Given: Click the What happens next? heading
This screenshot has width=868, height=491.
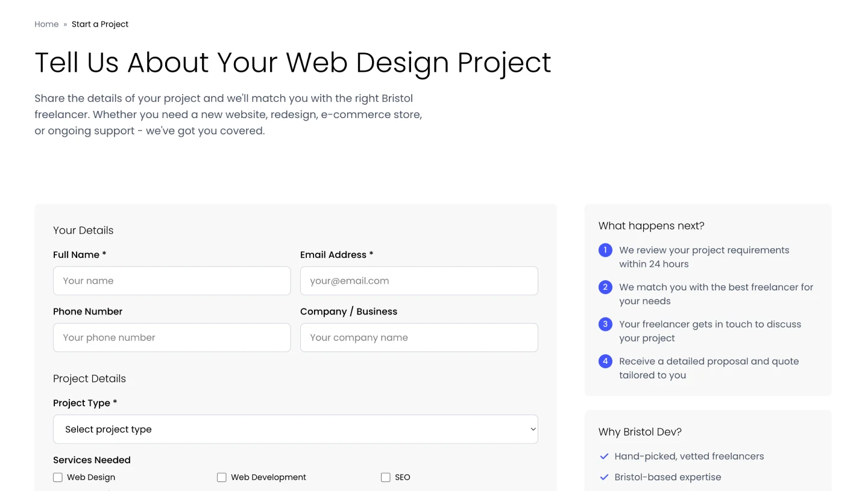Looking at the screenshot, I should (x=651, y=226).
